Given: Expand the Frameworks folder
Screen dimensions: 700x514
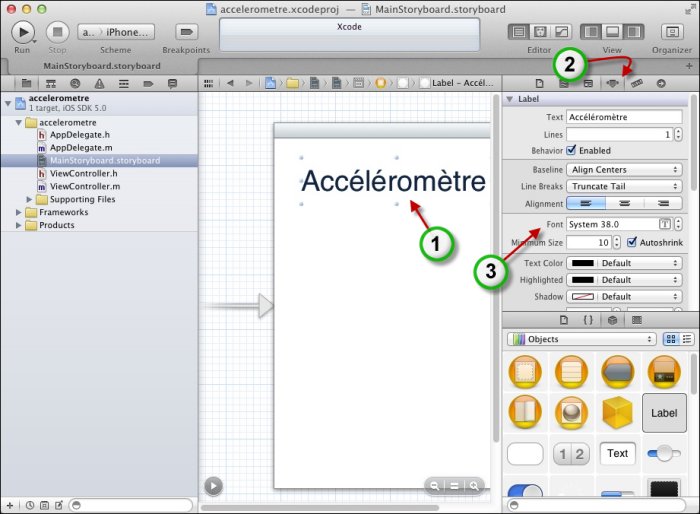Looking at the screenshot, I should tap(18, 212).
